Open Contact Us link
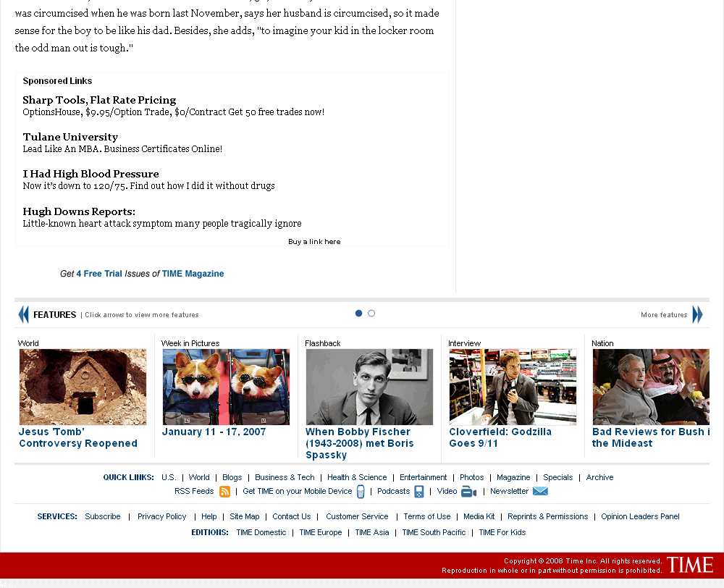Image resolution: width=724 pixels, height=588 pixels. pyautogui.click(x=291, y=516)
